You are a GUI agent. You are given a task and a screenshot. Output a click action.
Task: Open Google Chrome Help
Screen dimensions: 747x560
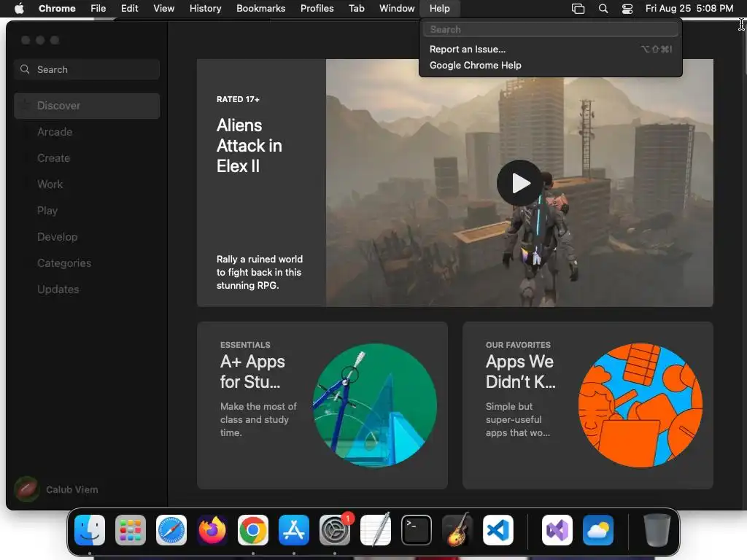coord(550,65)
